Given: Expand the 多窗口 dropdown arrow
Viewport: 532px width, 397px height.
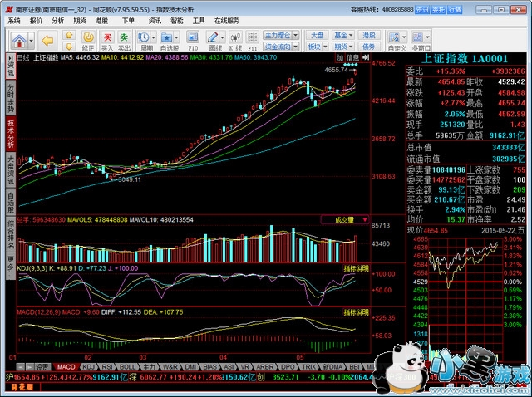Looking at the screenshot, I should (427, 37).
